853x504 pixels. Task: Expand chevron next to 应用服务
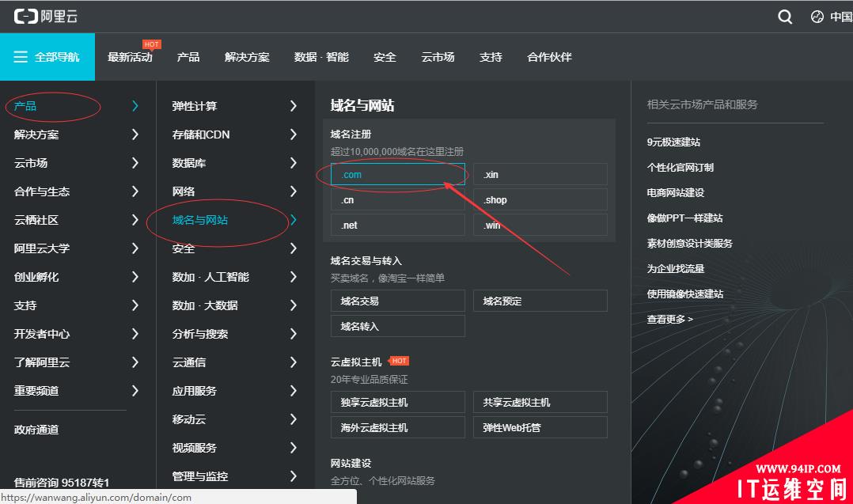click(x=294, y=390)
